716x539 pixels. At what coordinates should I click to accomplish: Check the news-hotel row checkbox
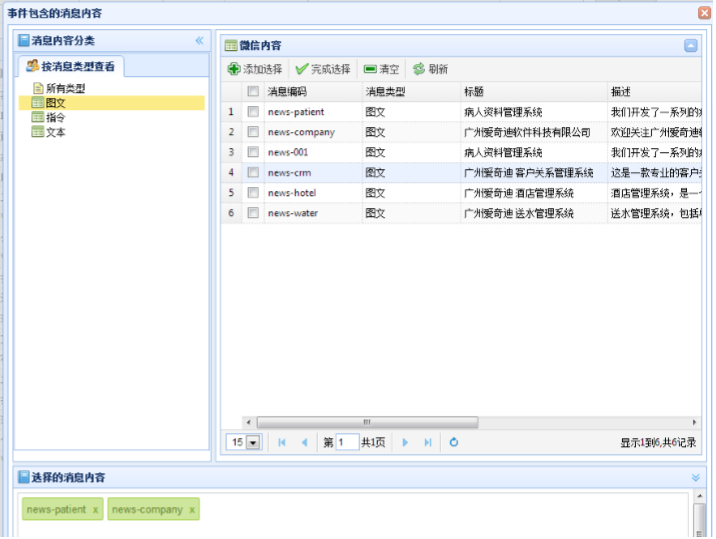point(253,192)
